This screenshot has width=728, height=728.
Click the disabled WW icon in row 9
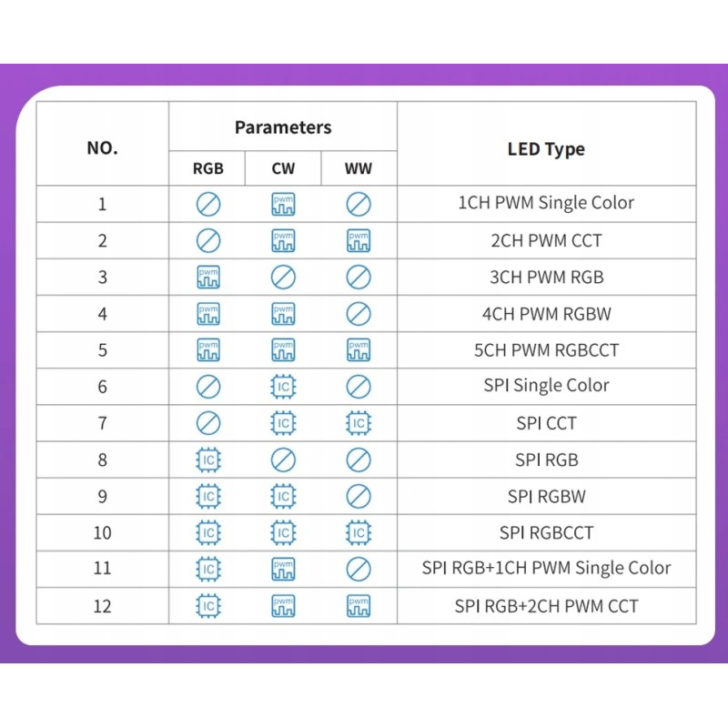(359, 496)
